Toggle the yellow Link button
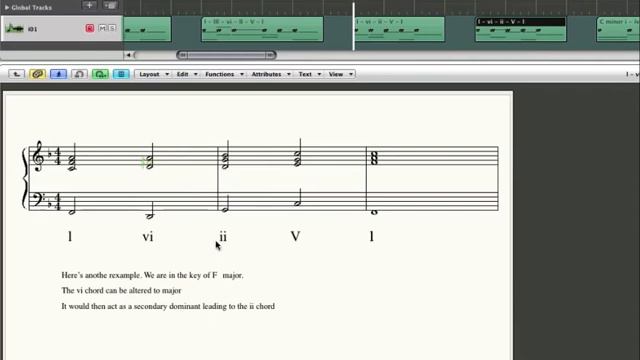The height and width of the screenshot is (360, 640). point(37,74)
